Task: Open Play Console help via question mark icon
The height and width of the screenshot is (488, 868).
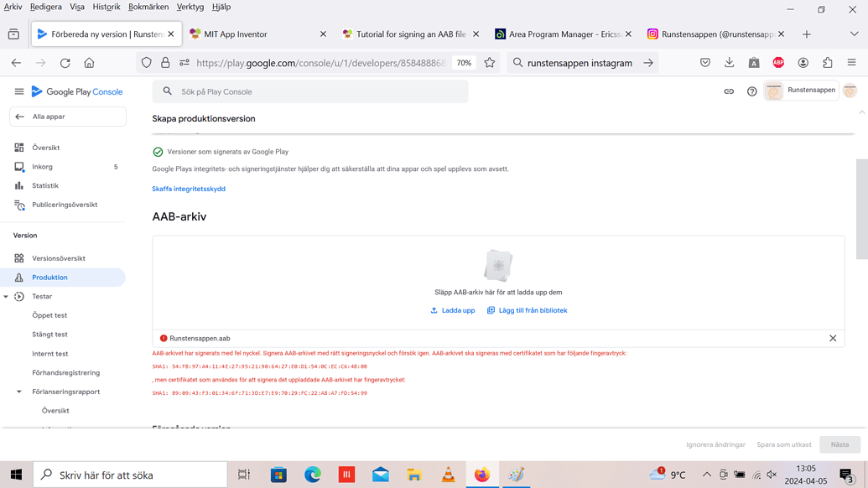Action: (x=751, y=91)
